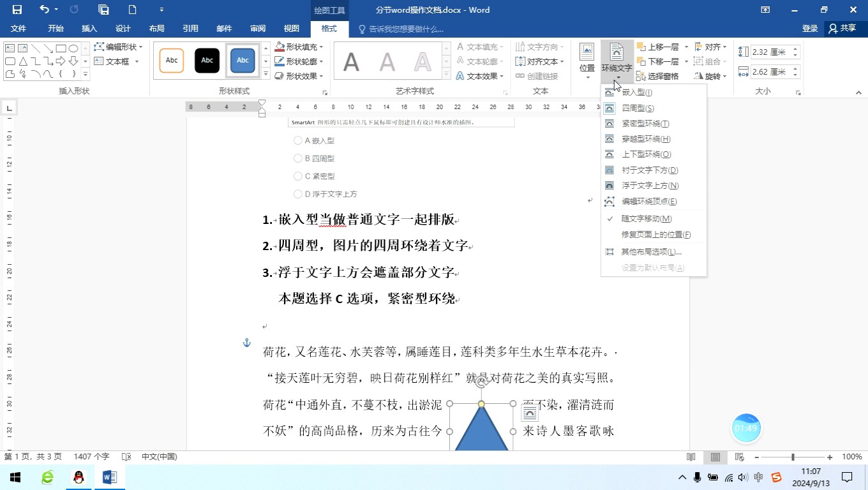Choose Square (四周型) wrap option
Viewport: 868px width, 490px height.
point(654,108)
